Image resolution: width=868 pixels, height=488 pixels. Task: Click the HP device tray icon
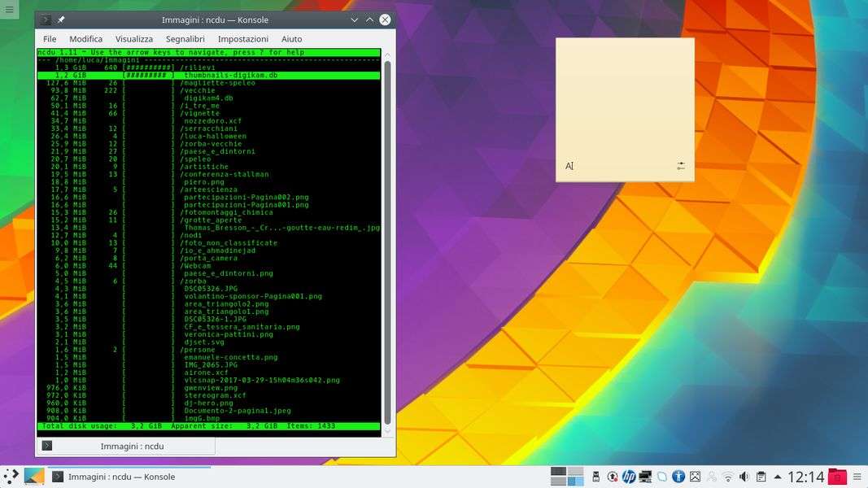pyautogui.click(x=628, y=477)
